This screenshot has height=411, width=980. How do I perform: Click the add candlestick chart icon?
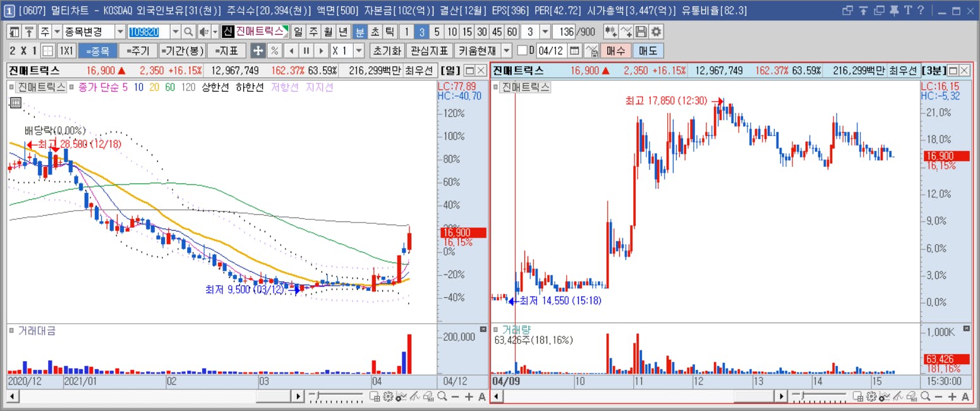[x=610, y=32]
